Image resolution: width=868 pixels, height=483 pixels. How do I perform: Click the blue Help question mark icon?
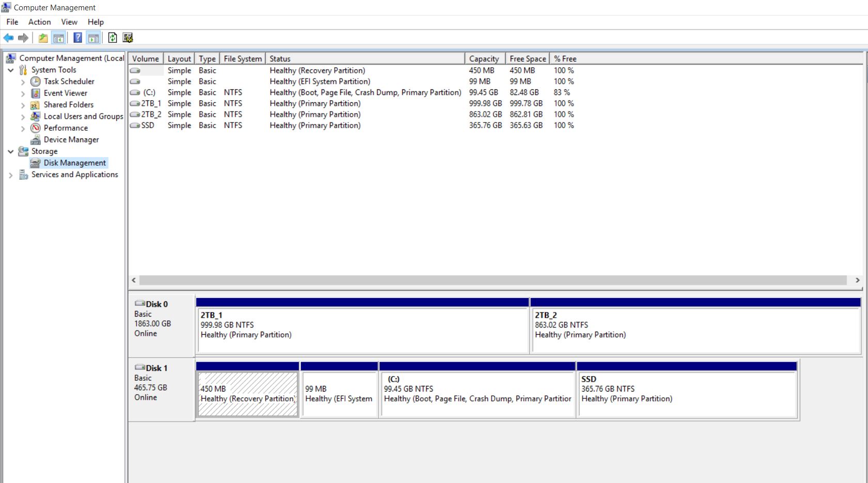coord(78,38)
